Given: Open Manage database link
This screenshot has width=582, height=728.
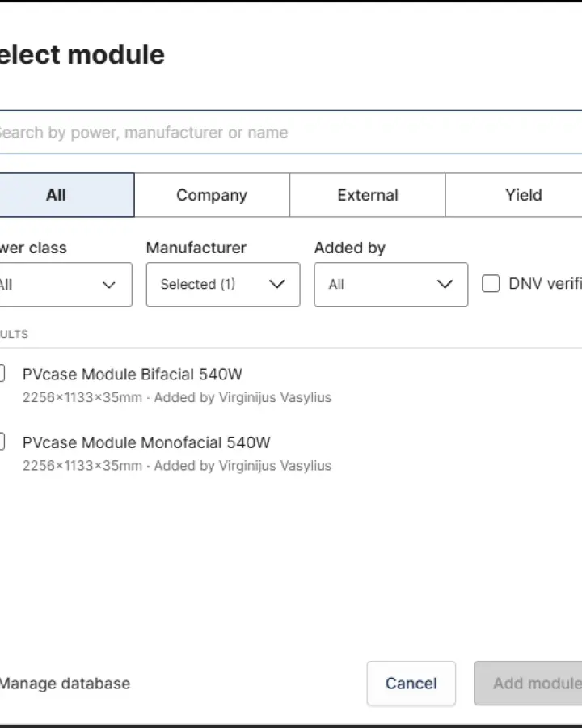Looking at the screenshot, I should (65, 684).
